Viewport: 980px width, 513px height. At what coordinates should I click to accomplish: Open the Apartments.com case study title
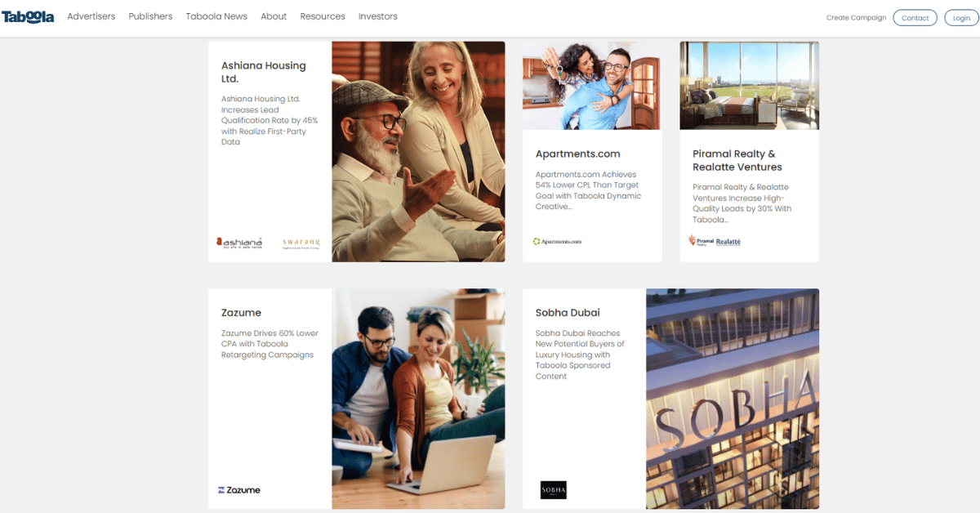click(577, 154)
